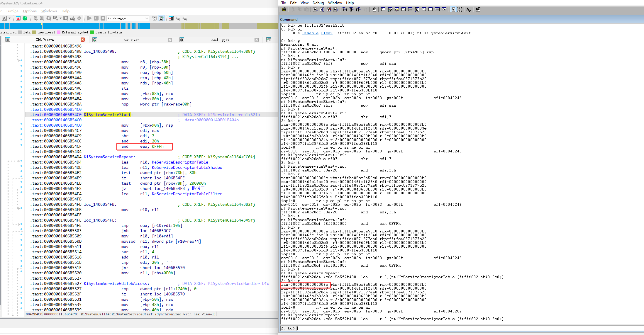Click the Insert breakpoint hand icon
The height and width of the screenshot is (335, 644).
click(x=374, y=10)
